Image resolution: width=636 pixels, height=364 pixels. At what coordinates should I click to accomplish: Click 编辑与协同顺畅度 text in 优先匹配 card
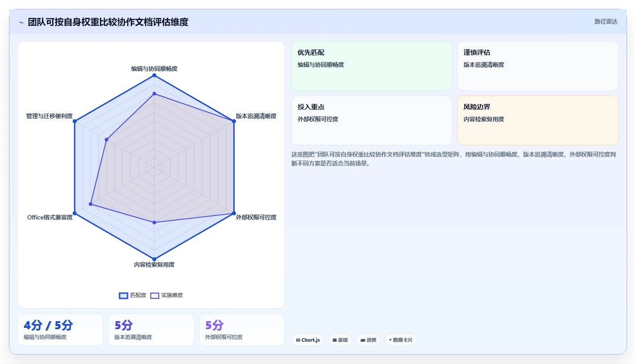pyautogui.click(x=321, y=65)
